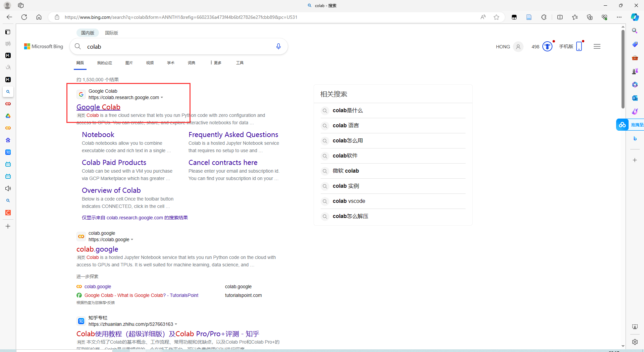Viewport: 644px width, 352px height.
Task: Expand dropdown next to zhuanlan.zhihu.com URL
Action: coord(176,324)
